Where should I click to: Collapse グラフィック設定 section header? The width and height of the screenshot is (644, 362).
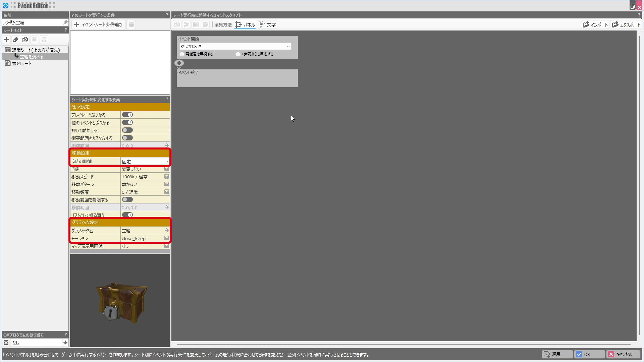(x=120, y=222)
